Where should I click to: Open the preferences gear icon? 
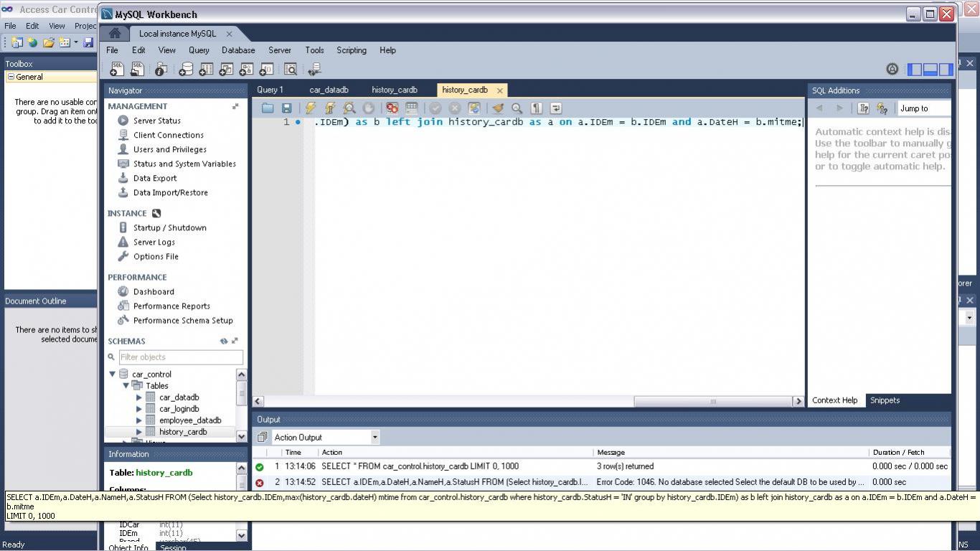click(892, 69)
